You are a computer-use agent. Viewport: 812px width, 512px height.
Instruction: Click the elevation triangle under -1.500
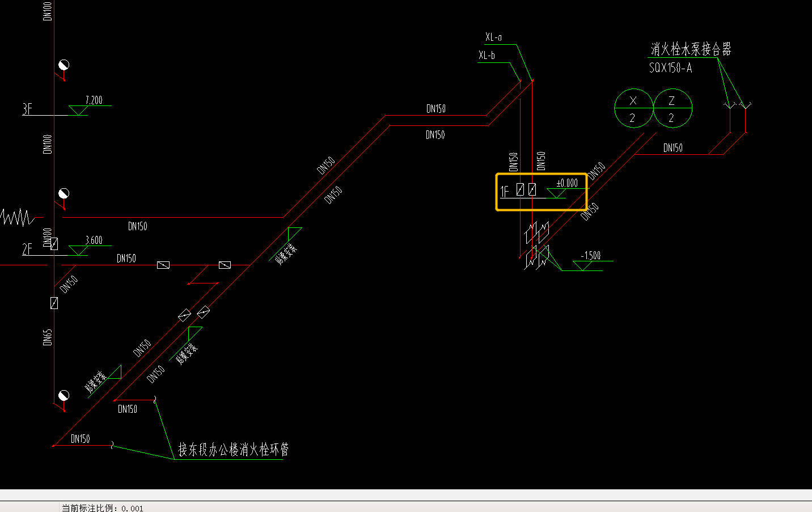(x=583, y=265)
